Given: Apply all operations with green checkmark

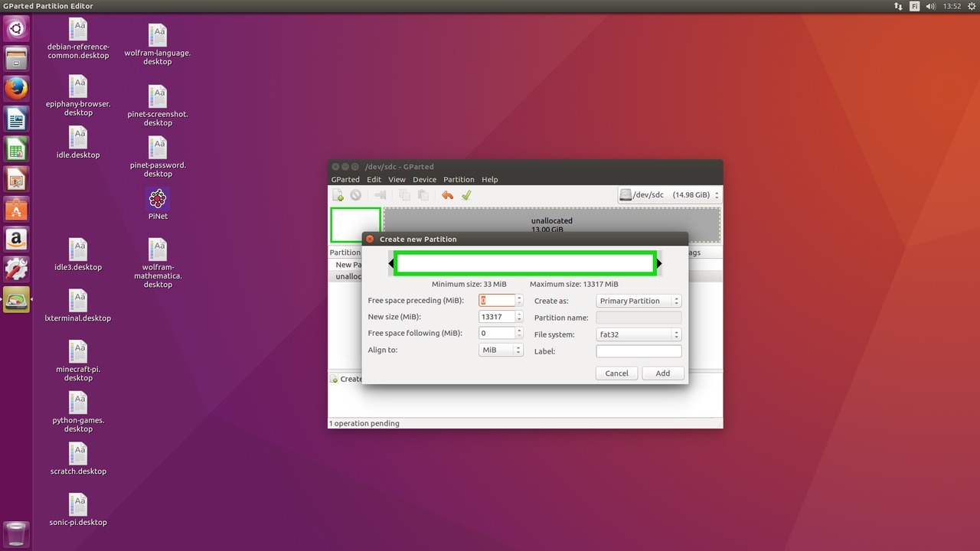Looking at the screenshot, I should (466, 195).
